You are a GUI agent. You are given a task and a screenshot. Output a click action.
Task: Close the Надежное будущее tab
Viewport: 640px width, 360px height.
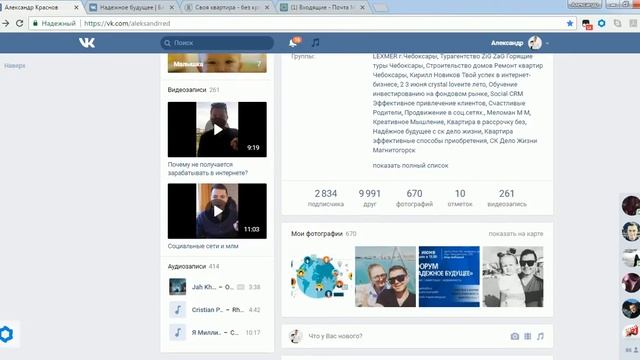(171, 7)
